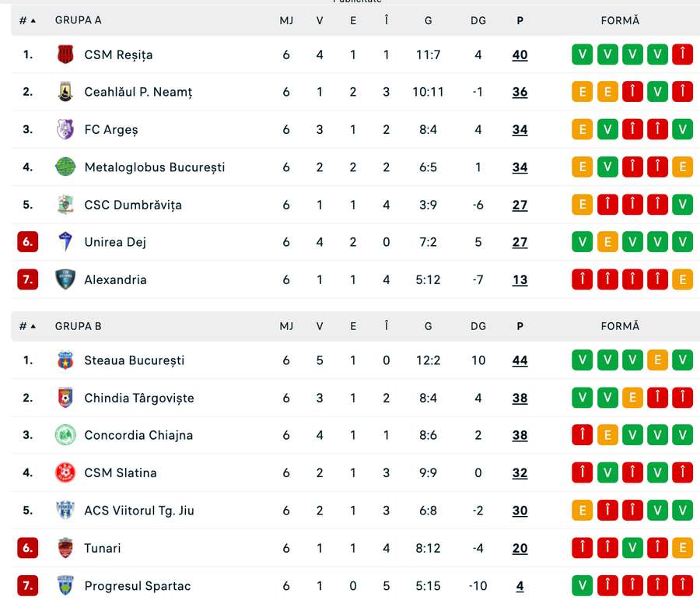Viewport: 700px width, 604px height.
Task: Click the Progresul Spartac team badge
Action: click(x=65, y=585)
